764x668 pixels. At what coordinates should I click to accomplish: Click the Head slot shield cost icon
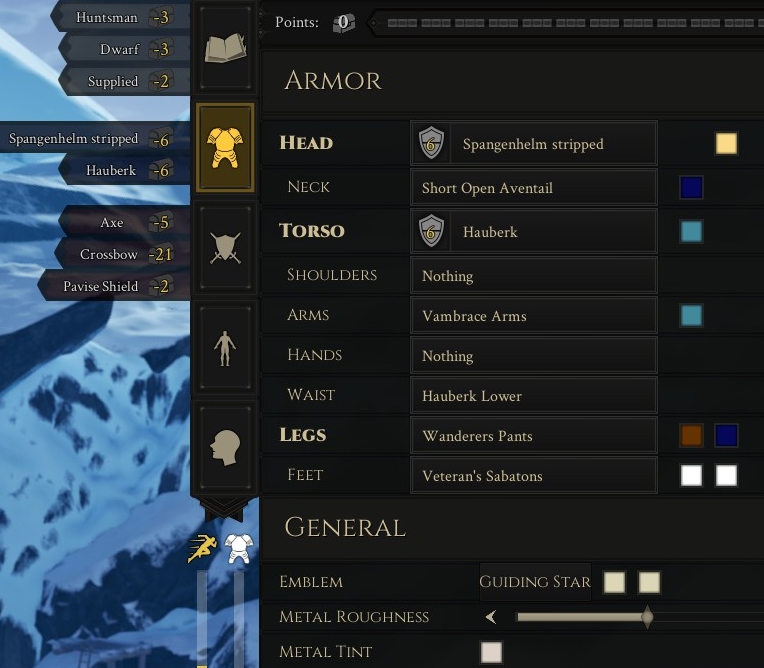[x=431, y=143]
